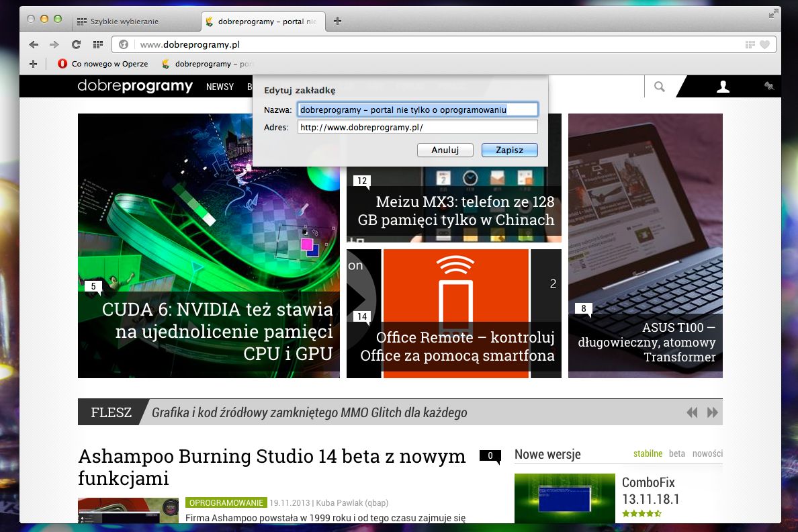The width and height of the screenshot is (798, 532).
Task: Select the beta tab in Nowe wersje
Action: click(x=677, y=453)
